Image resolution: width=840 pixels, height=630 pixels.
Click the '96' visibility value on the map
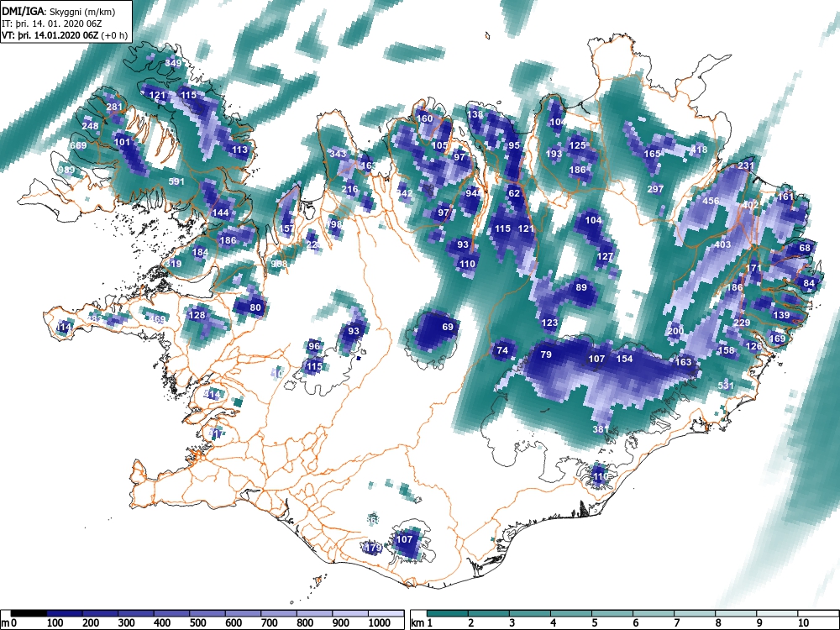click(x=314, y=346)
